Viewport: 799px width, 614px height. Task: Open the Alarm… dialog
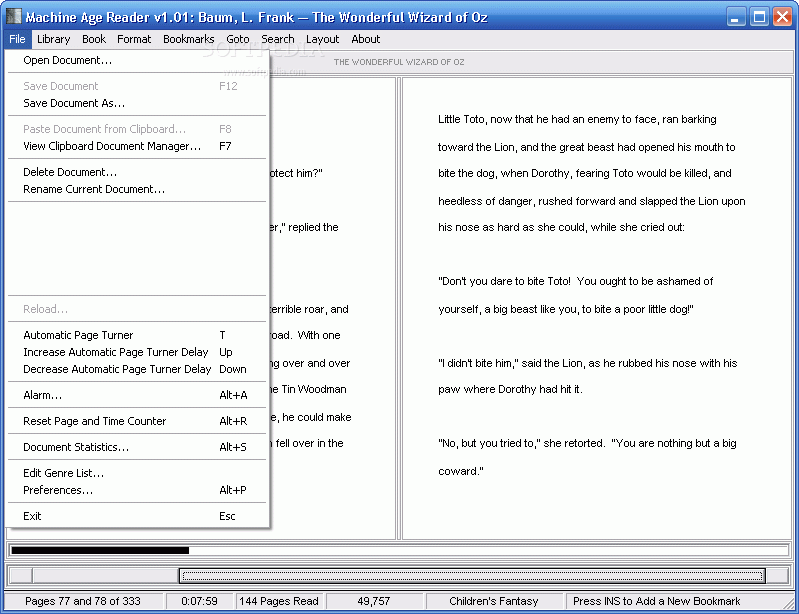point(137,395)
